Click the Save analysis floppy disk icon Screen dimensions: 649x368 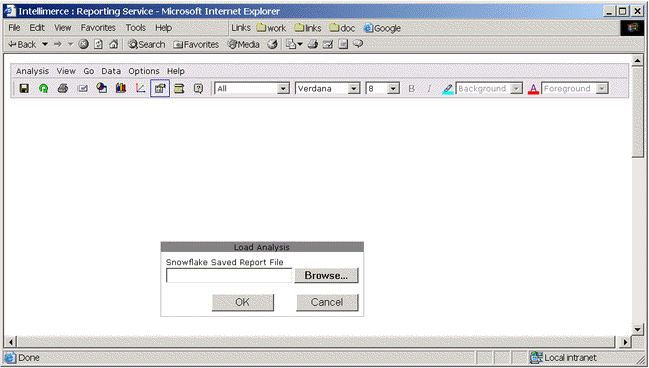pyautogui.click(x=24, y=88)
